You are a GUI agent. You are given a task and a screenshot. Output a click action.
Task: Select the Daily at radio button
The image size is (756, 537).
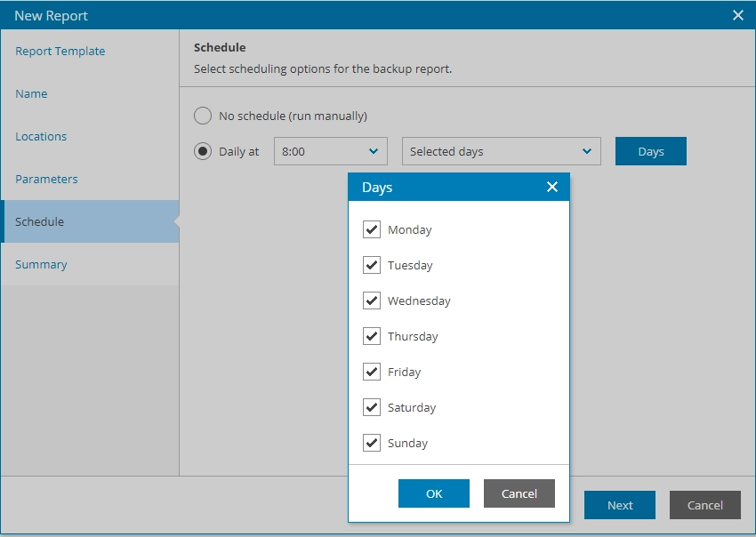click(203, 151)
